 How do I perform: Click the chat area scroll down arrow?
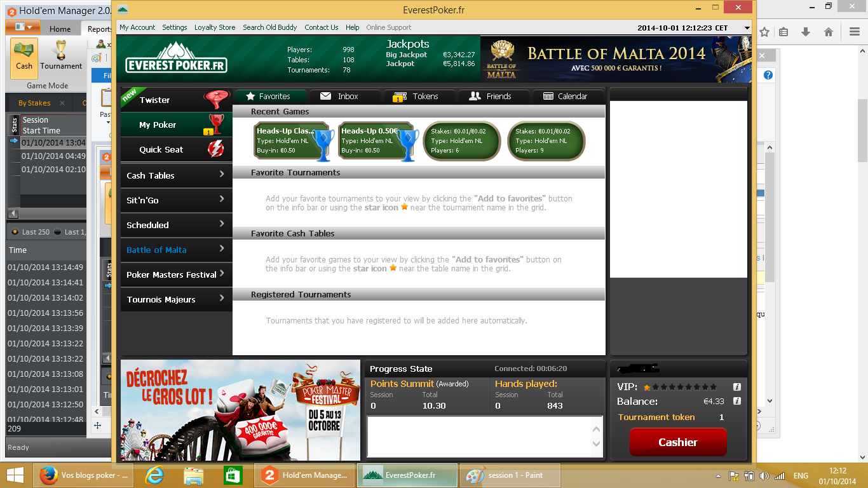[x=596, y=445]
